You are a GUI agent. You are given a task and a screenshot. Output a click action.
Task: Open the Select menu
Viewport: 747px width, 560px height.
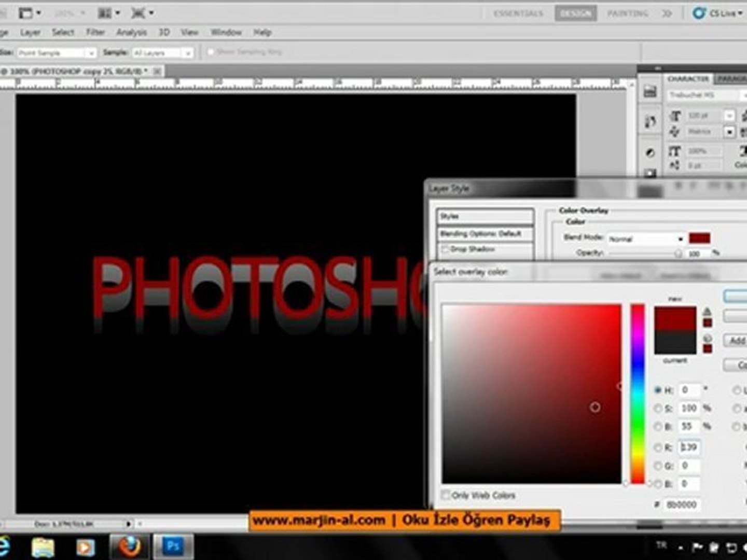63,32
